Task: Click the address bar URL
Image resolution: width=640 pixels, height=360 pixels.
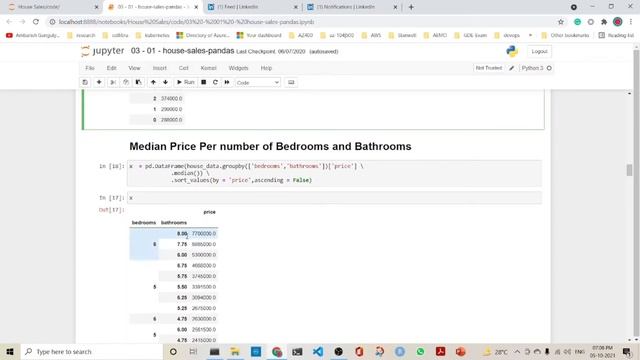Action: pyautogui.click(x=187, y=22)
